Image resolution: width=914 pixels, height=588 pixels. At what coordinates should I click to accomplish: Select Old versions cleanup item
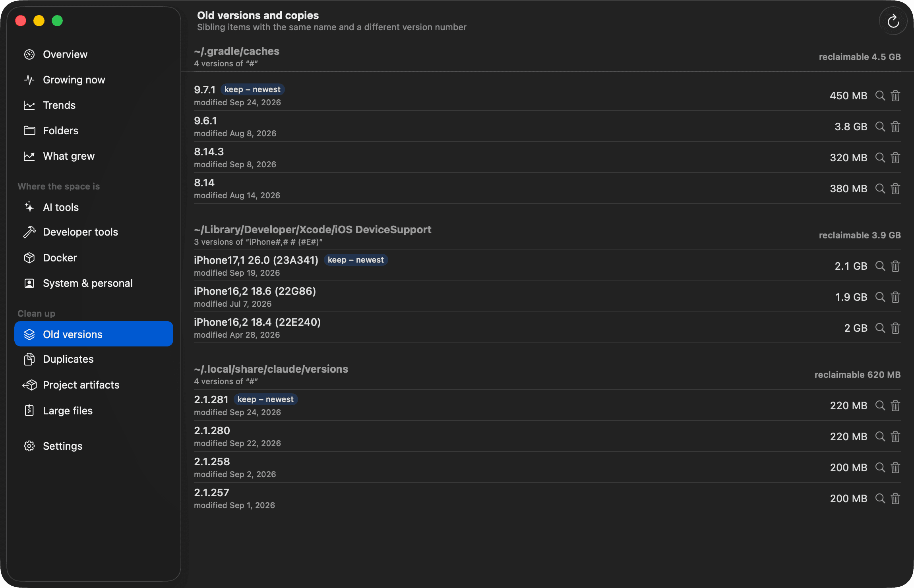(x=94, y=334)
